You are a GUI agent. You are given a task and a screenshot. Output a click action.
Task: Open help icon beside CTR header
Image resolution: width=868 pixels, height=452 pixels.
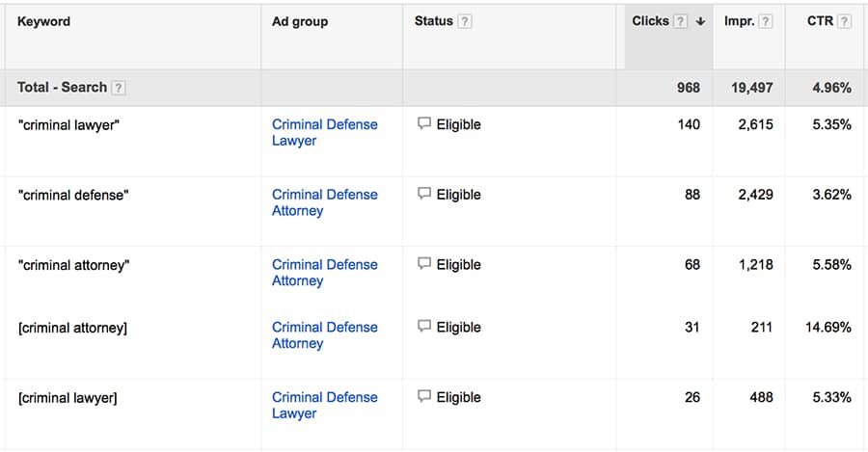pyautogui.click(x=844, y=21)
